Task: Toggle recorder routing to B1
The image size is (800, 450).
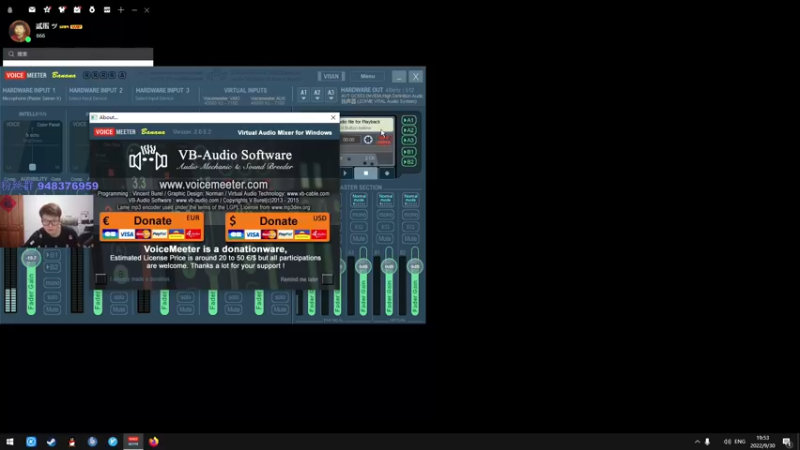Action: [409, 152]
